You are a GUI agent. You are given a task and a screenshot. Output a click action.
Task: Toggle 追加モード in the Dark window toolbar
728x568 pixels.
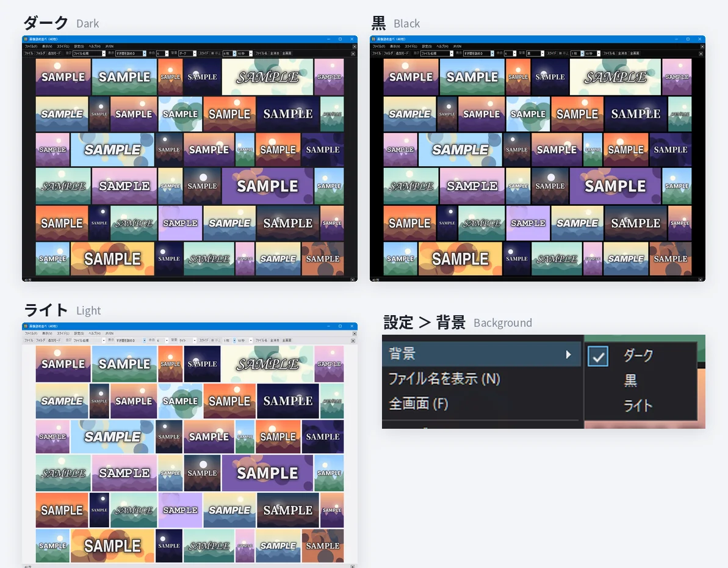[x=54, y=54]
